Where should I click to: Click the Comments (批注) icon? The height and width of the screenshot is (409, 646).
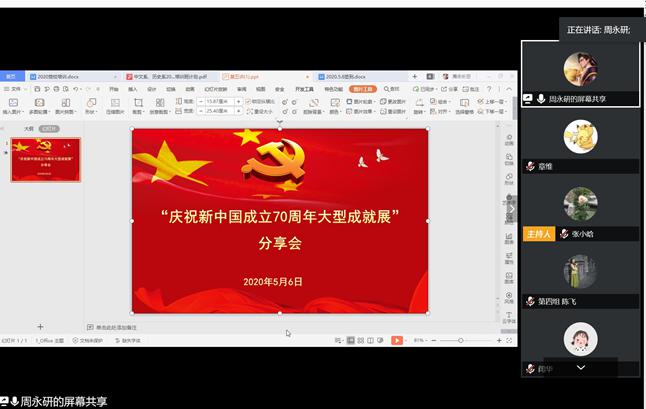coord(471,89)
